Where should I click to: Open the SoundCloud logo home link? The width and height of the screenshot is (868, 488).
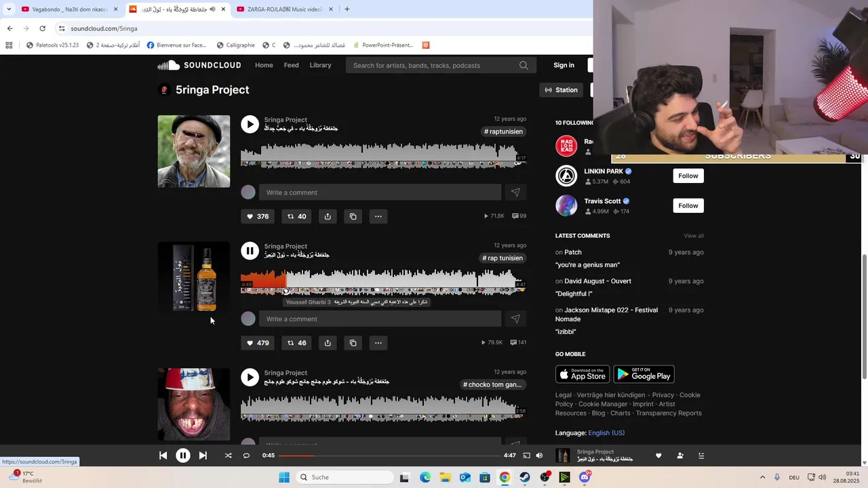tap(199, 65)
